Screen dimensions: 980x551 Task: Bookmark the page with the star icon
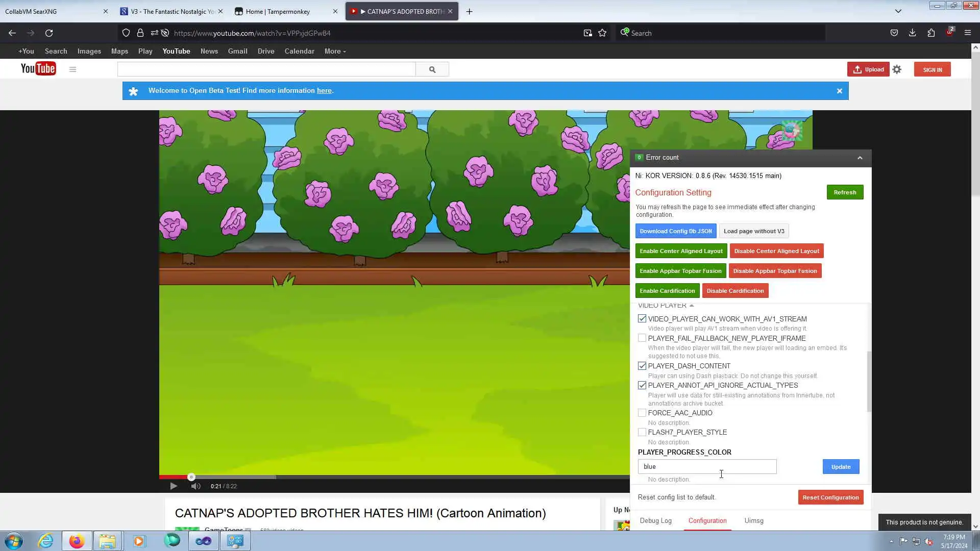point(602,33)
